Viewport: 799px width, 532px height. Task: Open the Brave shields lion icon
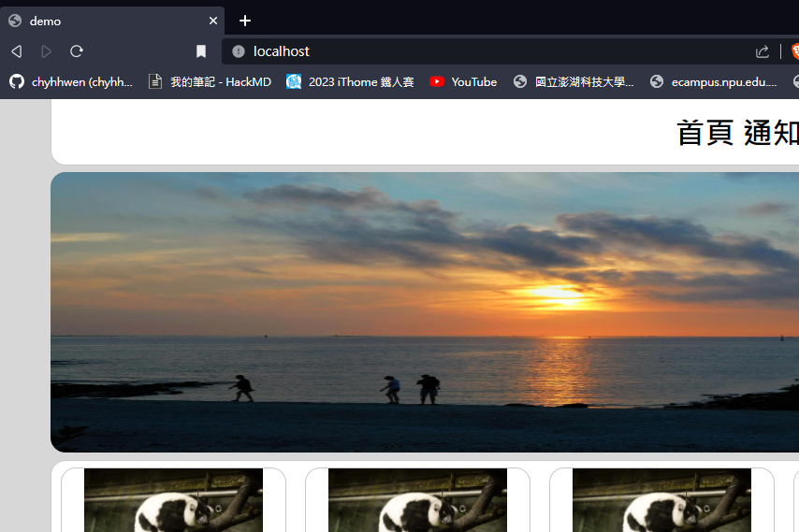click(795, 51)
